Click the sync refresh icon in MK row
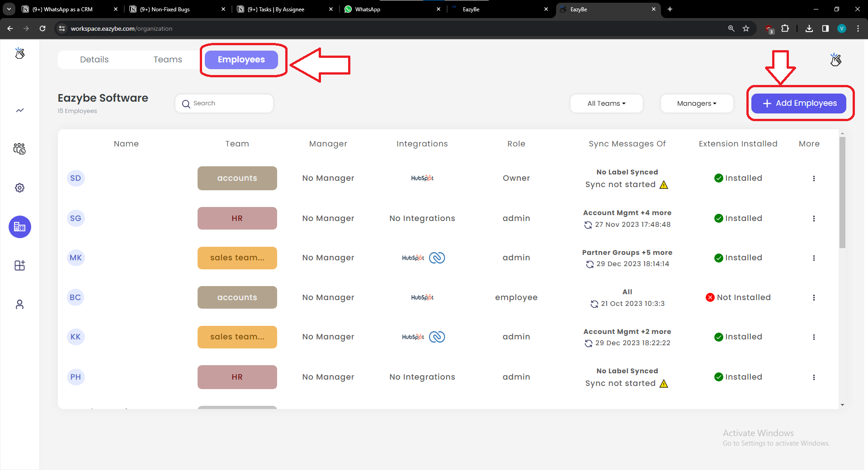This screenshot has height=470, width=868. (590, 264)
